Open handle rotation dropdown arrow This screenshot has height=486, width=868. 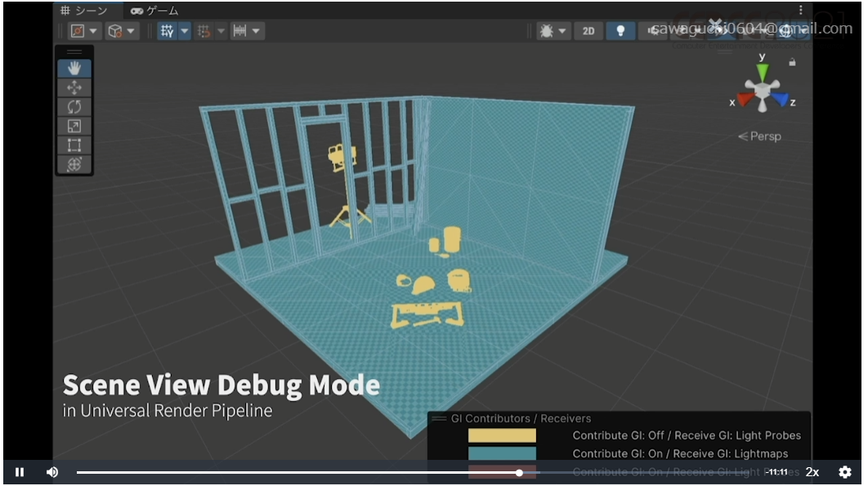pyautogui.click(x=131, y=31)
